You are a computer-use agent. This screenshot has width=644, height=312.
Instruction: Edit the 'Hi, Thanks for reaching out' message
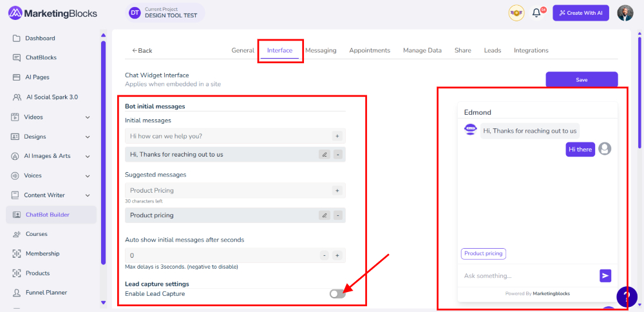[325, 155]
